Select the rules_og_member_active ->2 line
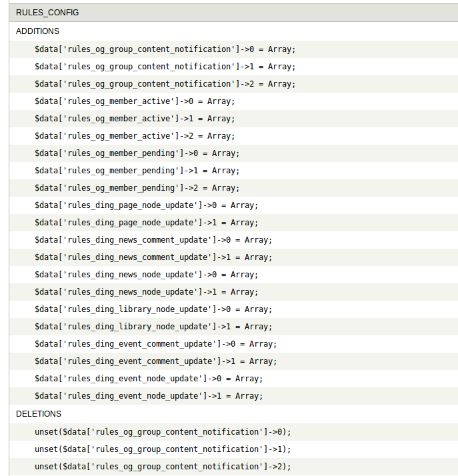 tap(135, 136)
